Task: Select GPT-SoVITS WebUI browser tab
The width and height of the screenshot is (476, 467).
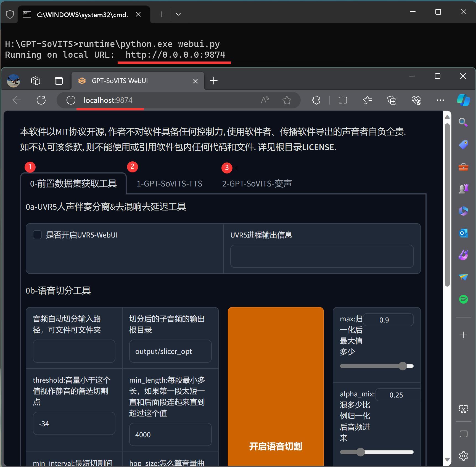Action: point(138,81)
